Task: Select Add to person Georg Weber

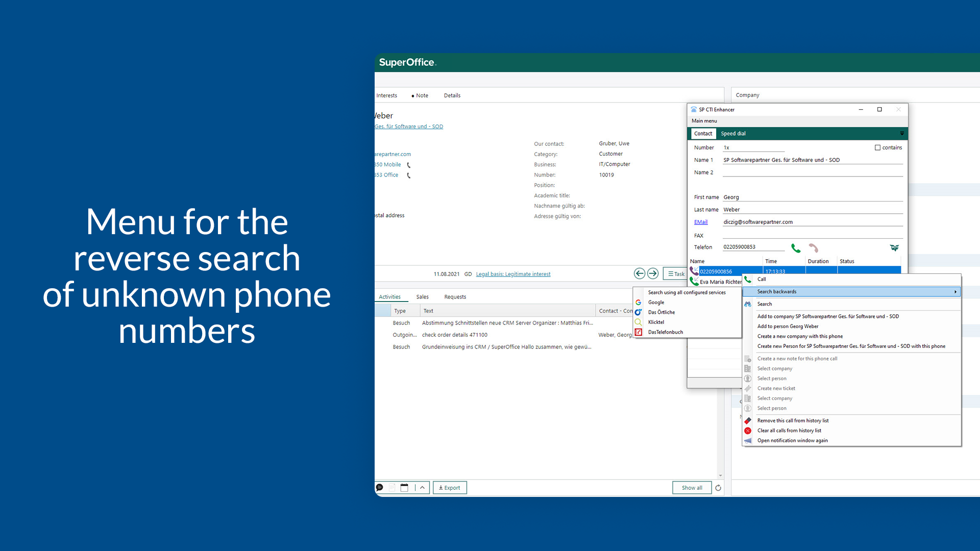Action: pyautogui.click(x=788, y=327)
